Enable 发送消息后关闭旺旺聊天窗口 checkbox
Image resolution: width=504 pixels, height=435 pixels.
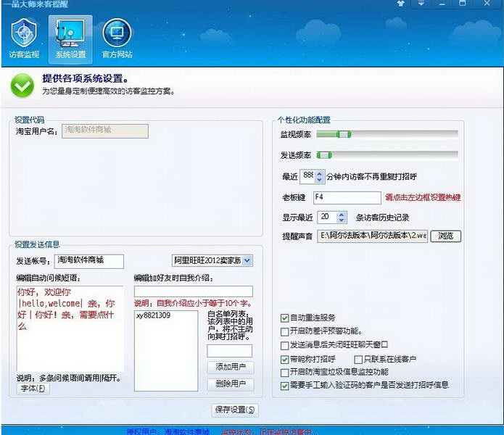[284, 346]
